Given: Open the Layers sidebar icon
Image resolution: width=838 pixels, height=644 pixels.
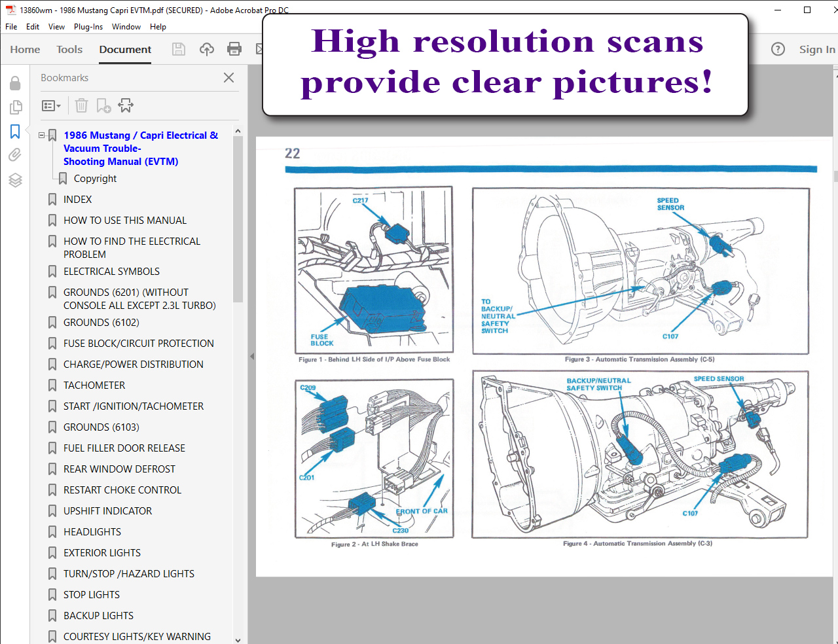Looking at the screenshot, I should 15,180.
